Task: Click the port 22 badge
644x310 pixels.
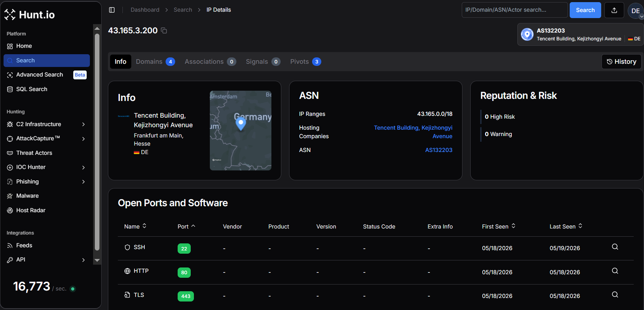Action: 184,249
